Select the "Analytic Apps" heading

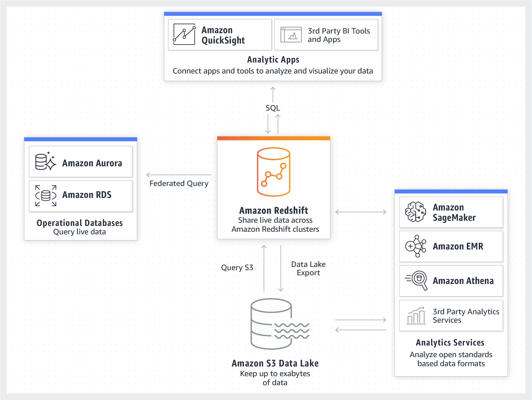pyautogui.click(x=273, y=60)
